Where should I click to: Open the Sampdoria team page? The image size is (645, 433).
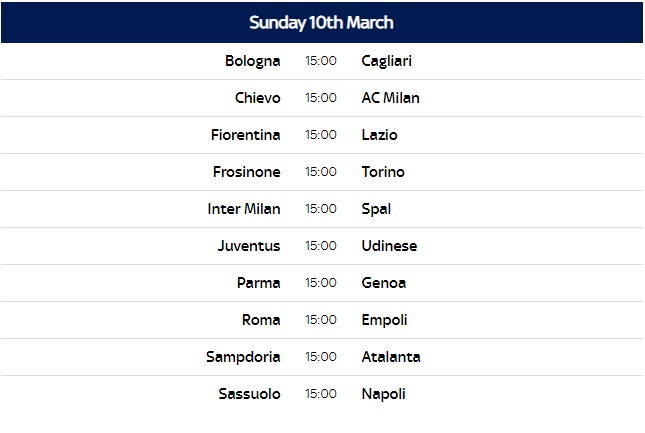(243, 357)
